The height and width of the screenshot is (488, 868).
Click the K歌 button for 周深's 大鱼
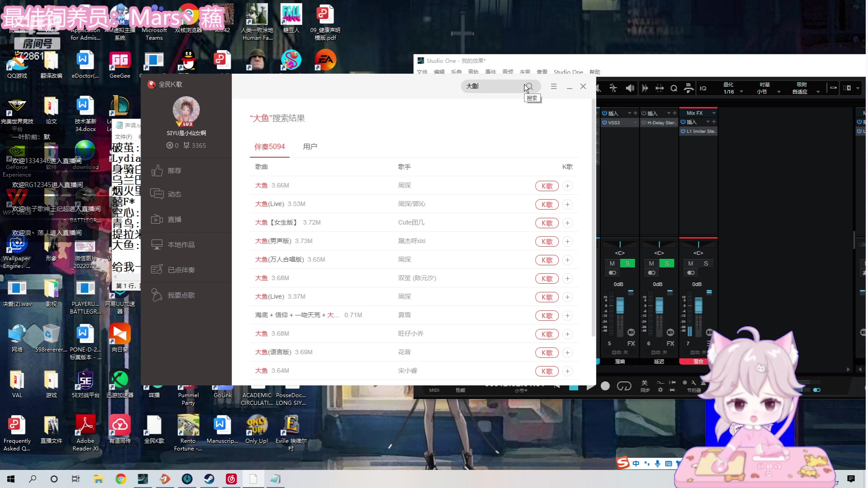point(547,186)
